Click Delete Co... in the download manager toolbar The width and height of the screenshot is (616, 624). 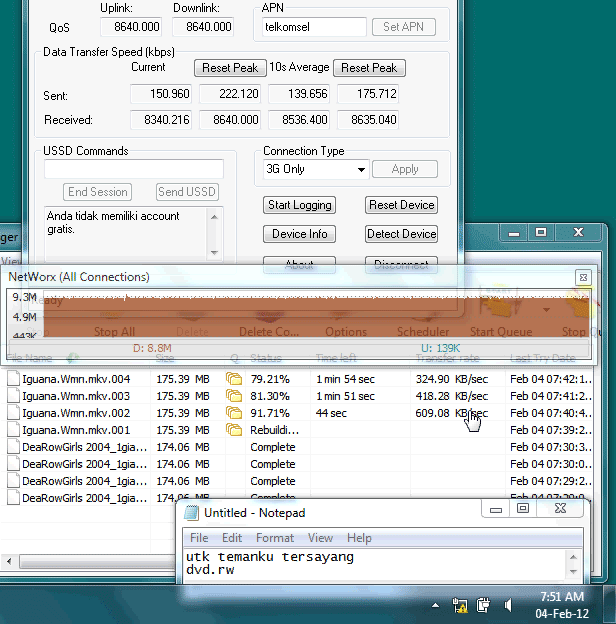tap(269, 332)
